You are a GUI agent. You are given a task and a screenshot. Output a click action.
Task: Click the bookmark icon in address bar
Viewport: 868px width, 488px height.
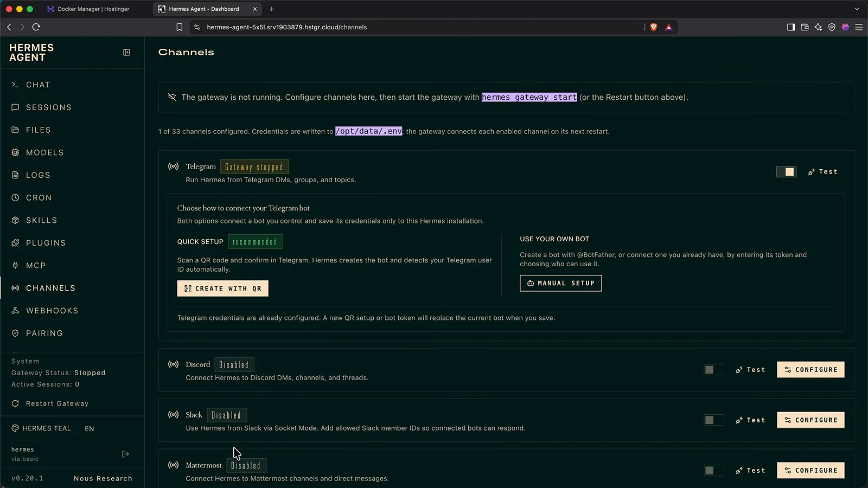coord(180,27)
